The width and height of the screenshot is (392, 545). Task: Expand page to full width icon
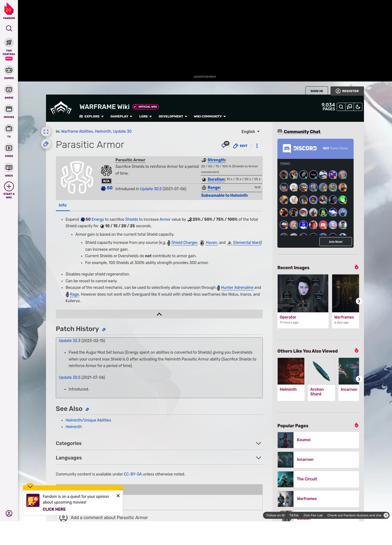[x=46, y=132]
